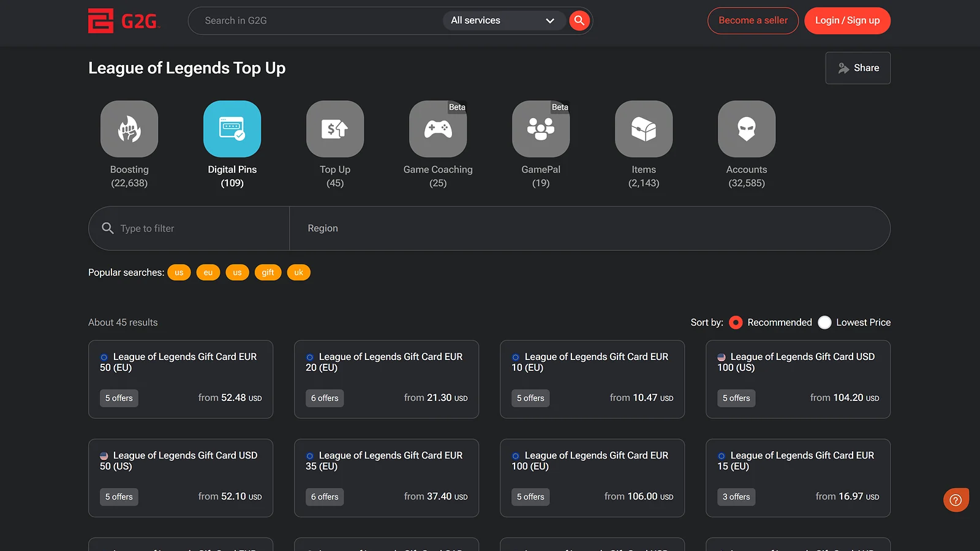Open the All services dropdown
The image size is (980, 551).
(x=504, y=20)
